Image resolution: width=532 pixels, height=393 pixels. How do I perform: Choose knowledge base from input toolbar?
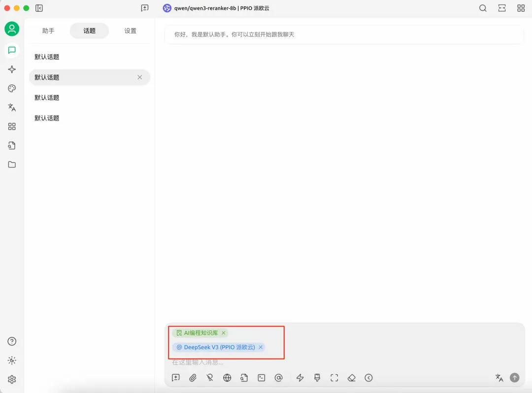tap(244, 378)
